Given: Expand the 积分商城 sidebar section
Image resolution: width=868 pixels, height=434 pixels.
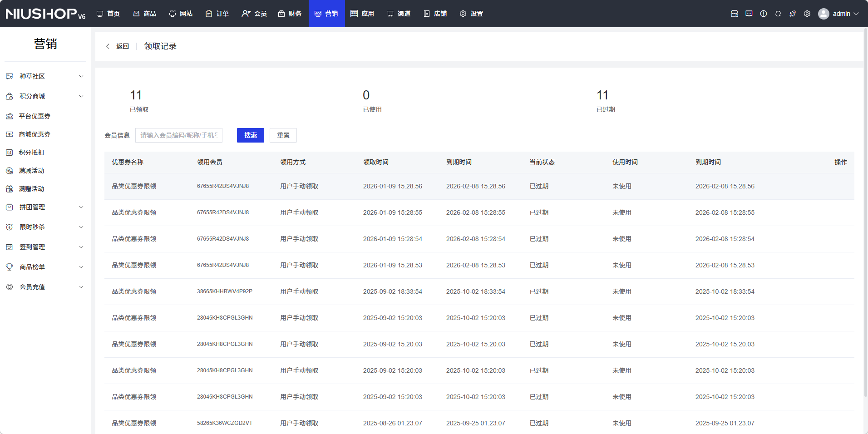Looking at the screenshot, I should pyautogui.click(x=44, y=96).
